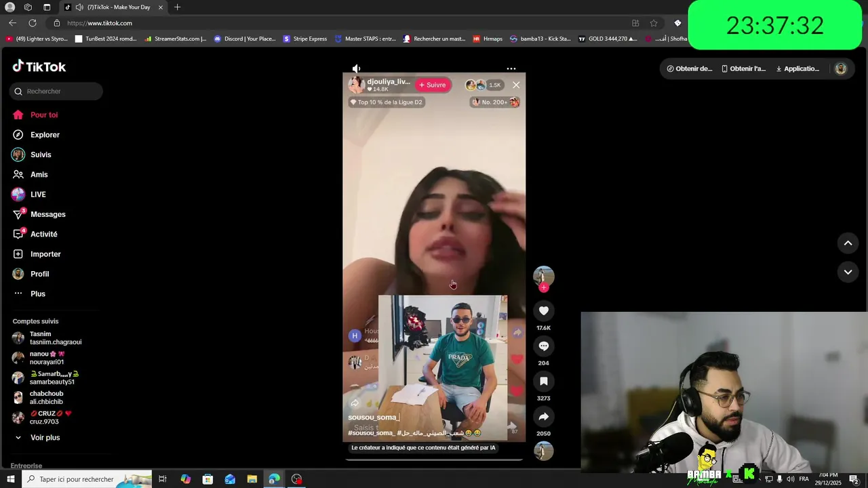
Task: Open the LIVE section in sidebar
Action: click(29, 195)
